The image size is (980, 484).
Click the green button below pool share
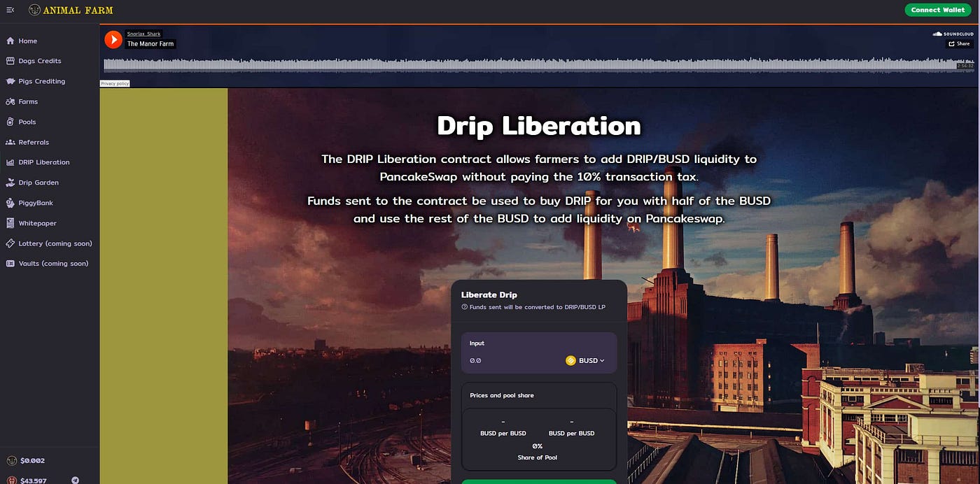pyautogui.click(x=539, y=482)
